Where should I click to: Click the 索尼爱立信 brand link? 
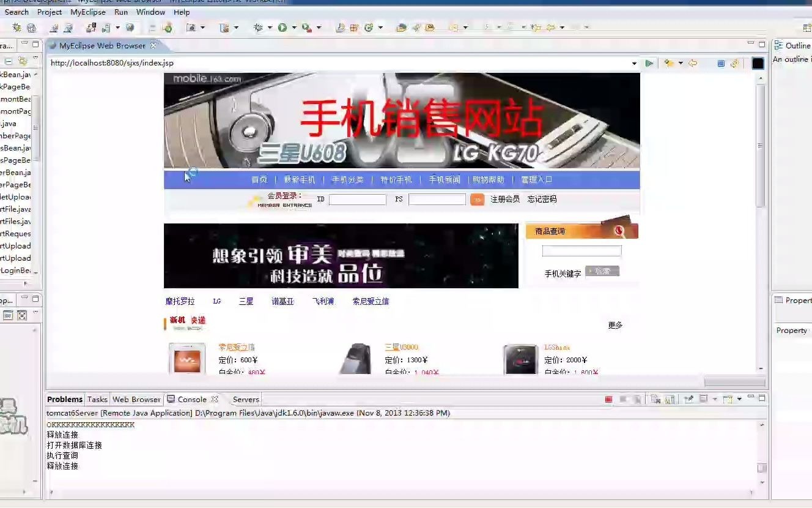coord(371,301)
